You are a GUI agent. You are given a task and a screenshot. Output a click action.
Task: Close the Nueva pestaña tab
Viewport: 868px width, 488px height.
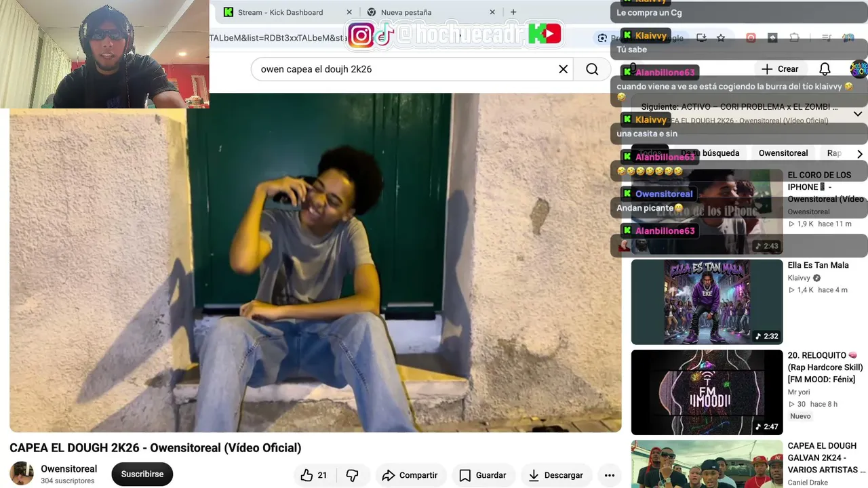point(492,12)
